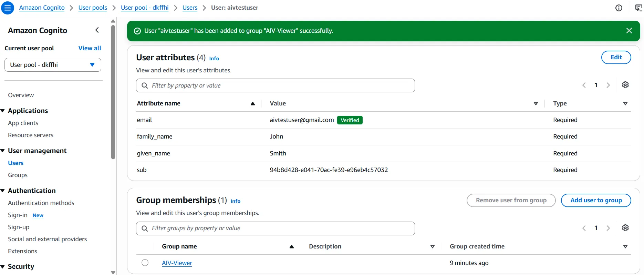Open the CloudShell icon in the header

tap(638, 8)
